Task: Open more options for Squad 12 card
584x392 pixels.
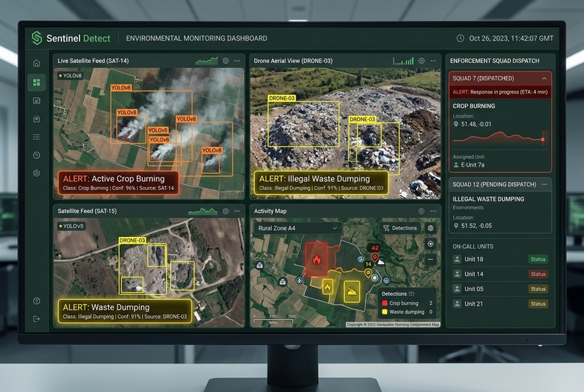Action: [544, 185]
